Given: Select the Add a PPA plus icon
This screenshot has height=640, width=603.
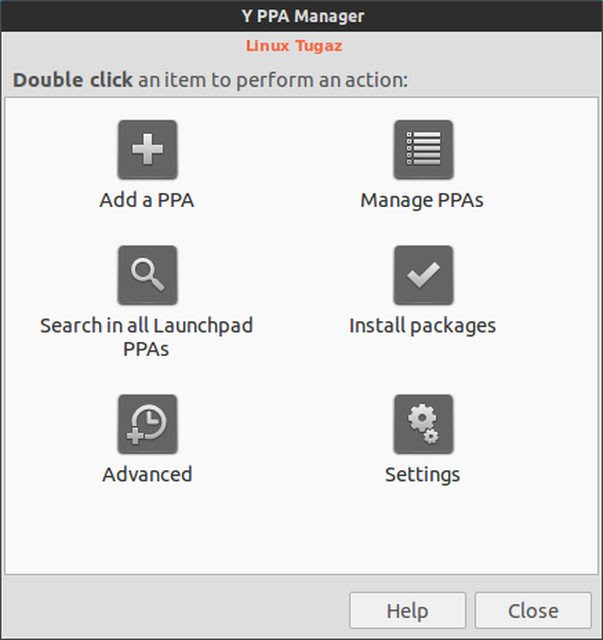Looking at the screenshot, I should [147, 149].
